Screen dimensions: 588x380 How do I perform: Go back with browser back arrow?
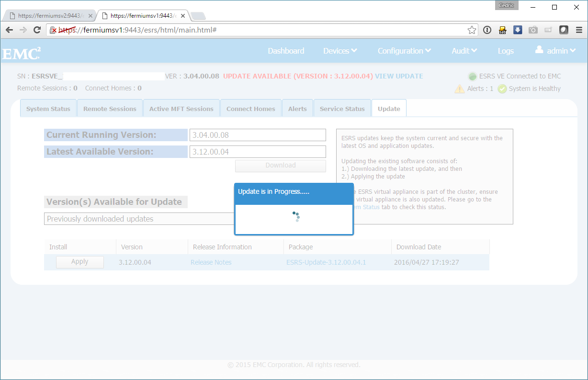(9, 30)
